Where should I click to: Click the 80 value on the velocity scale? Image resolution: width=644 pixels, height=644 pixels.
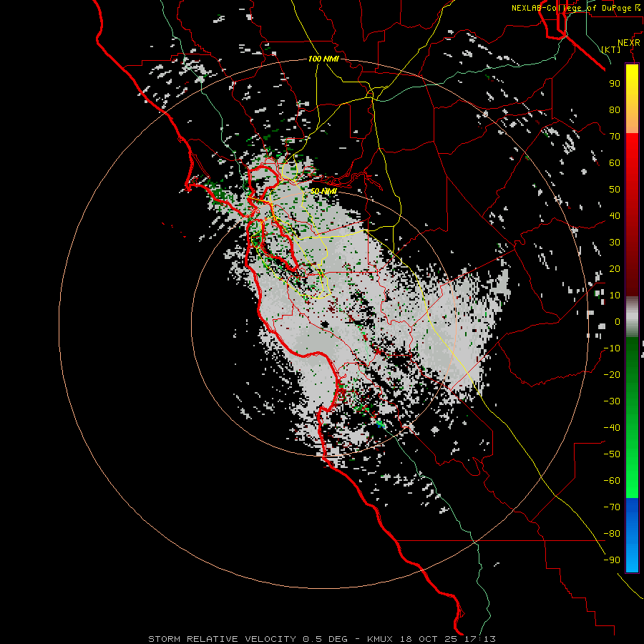click(615, 109)
